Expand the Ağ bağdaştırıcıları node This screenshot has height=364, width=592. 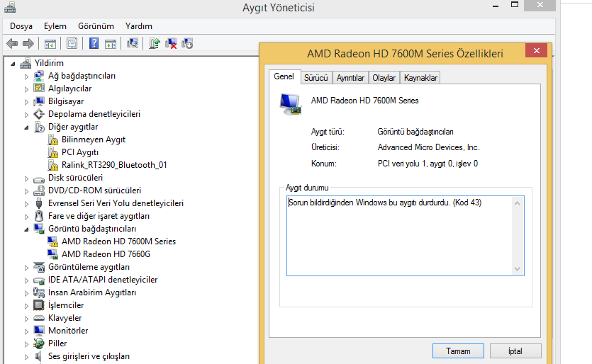[x=27, y=76]
